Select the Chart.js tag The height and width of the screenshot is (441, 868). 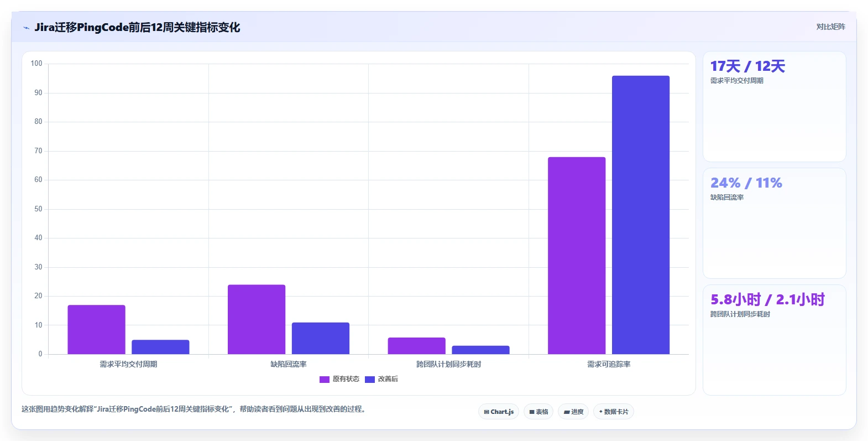(x=499, y=412)
